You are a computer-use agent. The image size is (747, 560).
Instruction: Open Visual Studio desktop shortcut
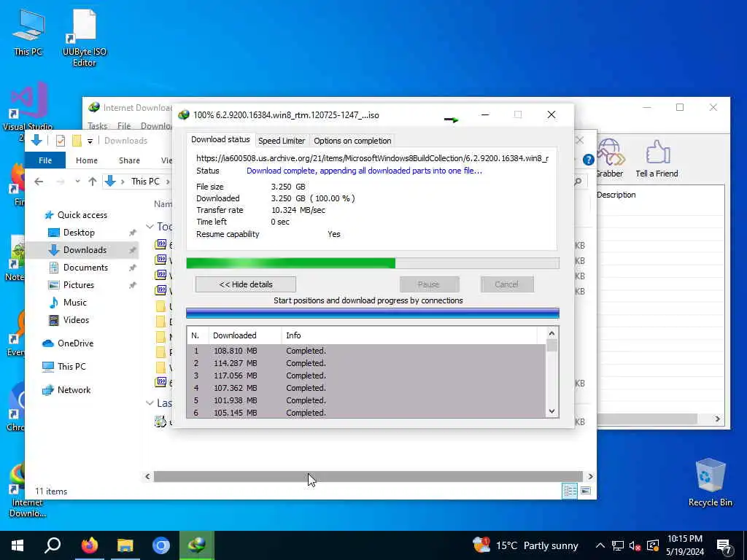point(27,111)
